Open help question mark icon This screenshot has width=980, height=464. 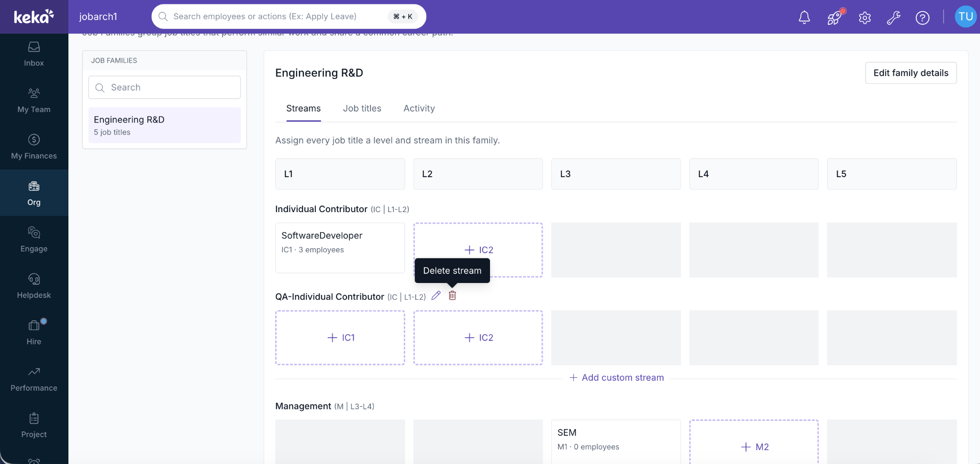(923, 18)
